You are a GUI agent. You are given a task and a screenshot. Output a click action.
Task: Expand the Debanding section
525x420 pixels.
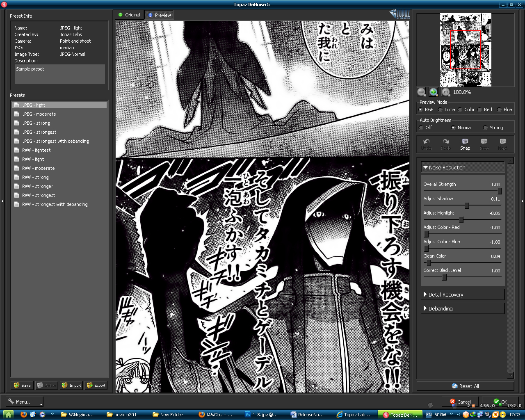(x=463, y=308)
